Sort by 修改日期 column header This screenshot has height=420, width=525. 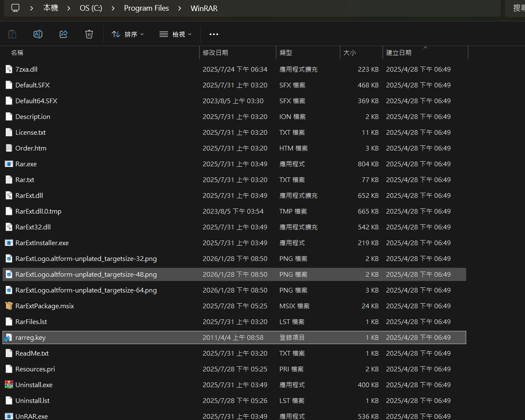pos(215,52)
